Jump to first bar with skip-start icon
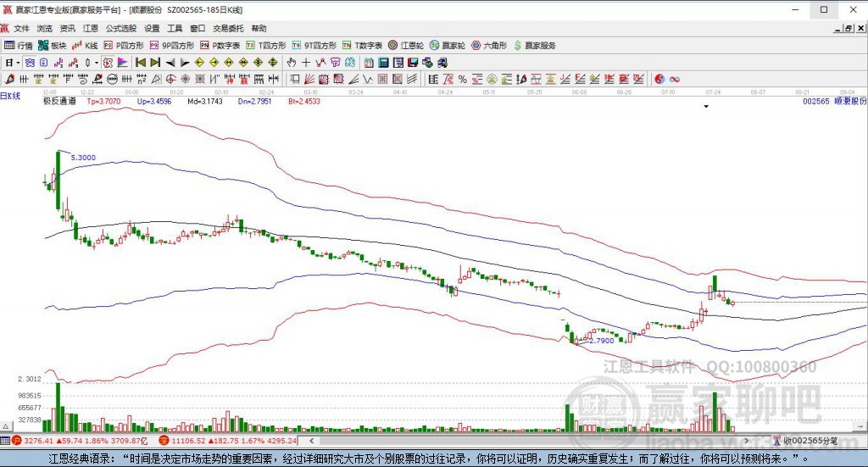 141,63
